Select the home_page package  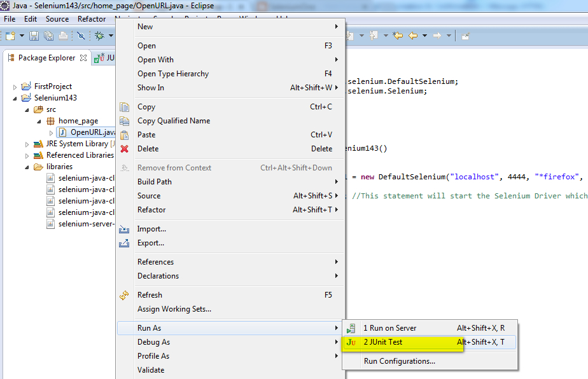73,121
